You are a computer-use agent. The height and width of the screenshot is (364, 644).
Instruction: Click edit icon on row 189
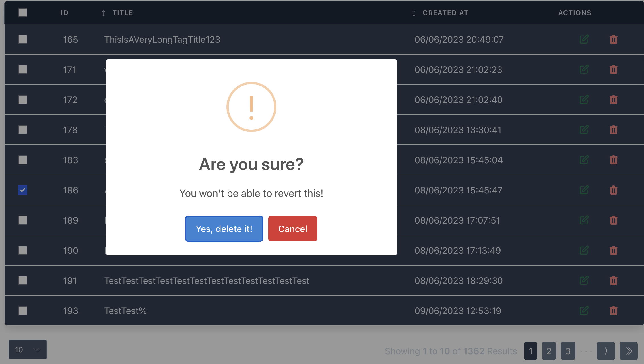click(584, 220)
